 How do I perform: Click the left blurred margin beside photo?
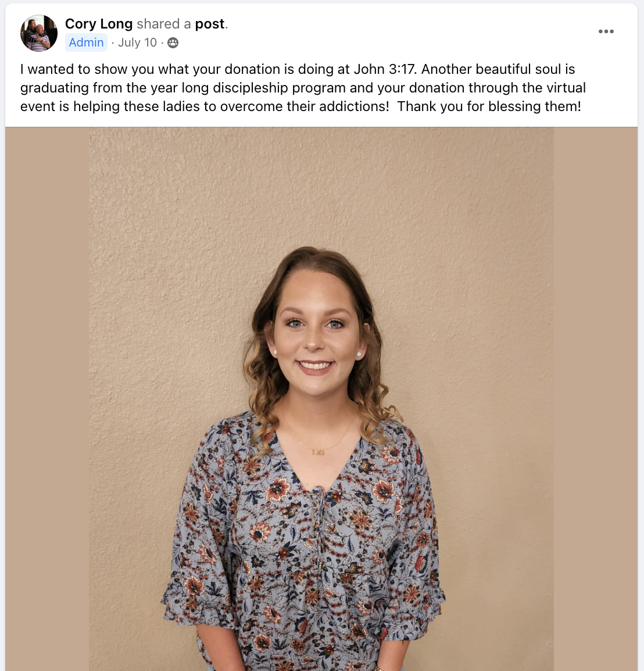point(47,399)
